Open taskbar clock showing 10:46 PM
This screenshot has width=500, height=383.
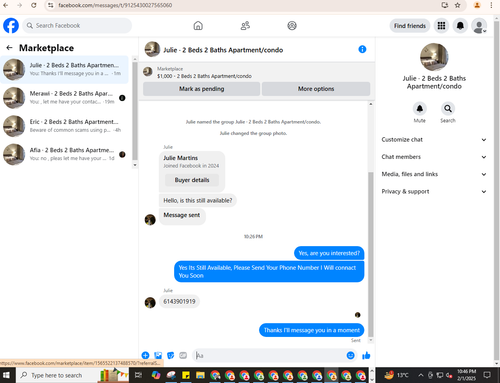[466, 375]
